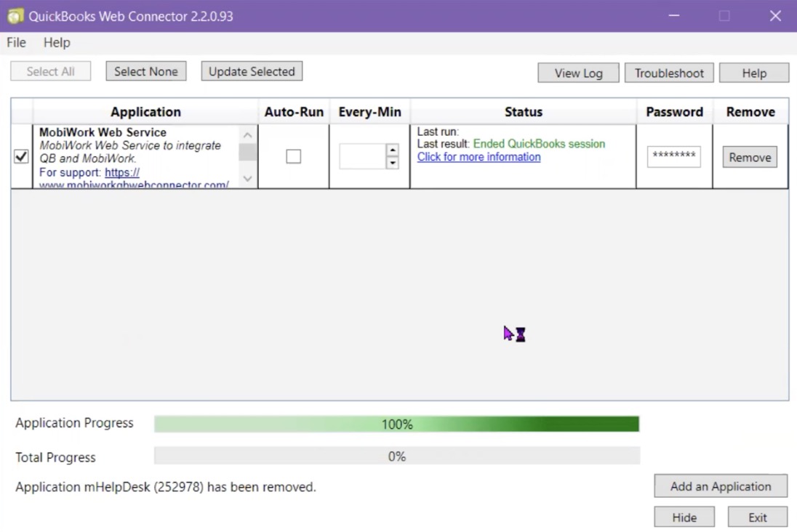This screenshot has width=797, height=532.
Task: Click the Troubleshoot button
Action: click(x=669, y=73)
